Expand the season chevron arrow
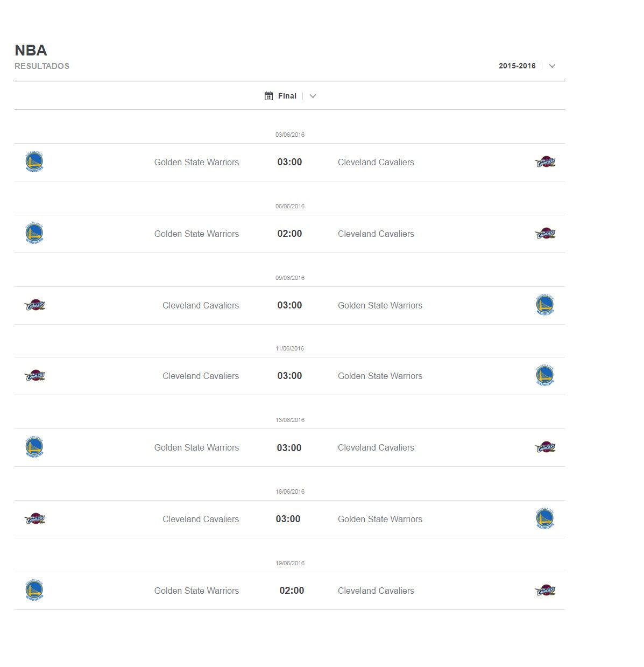 (552, 66)
